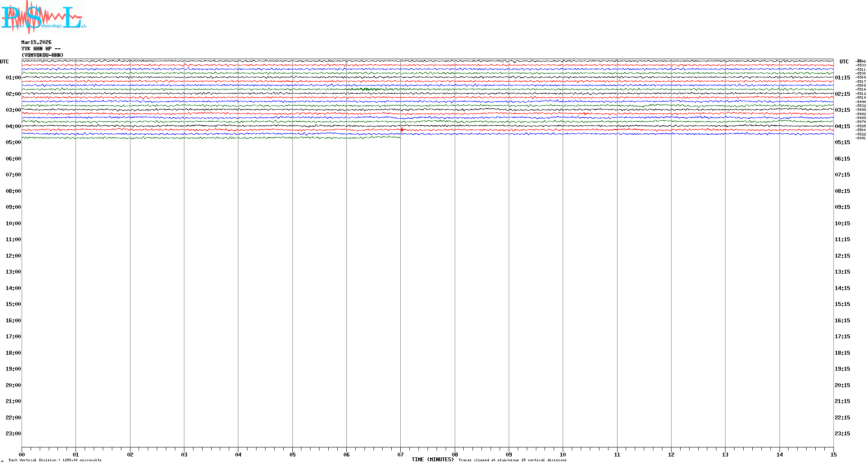The image size is (868, 466).
Task: Click the 16:15 label on right axis
Action: tap(842, 321)
